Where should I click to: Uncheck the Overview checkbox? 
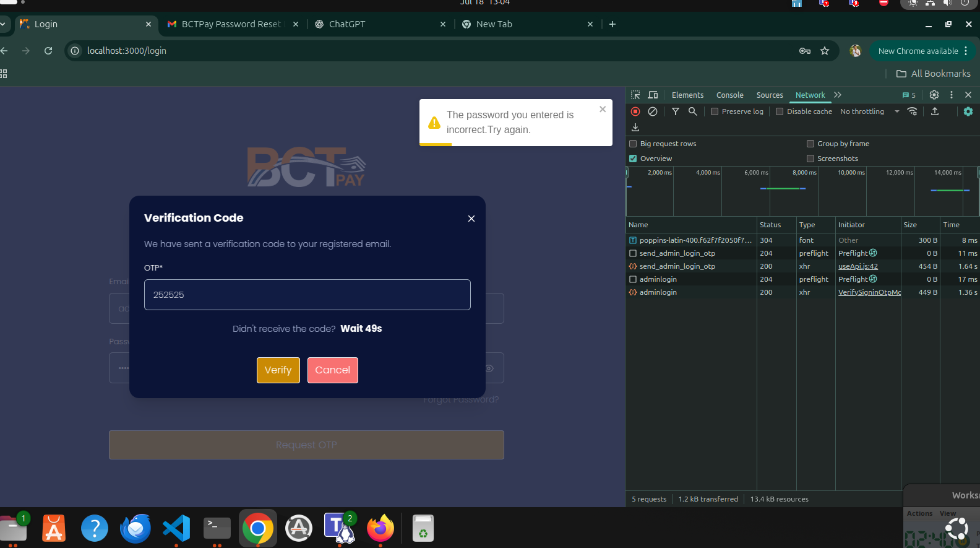[x=633, y=159]
